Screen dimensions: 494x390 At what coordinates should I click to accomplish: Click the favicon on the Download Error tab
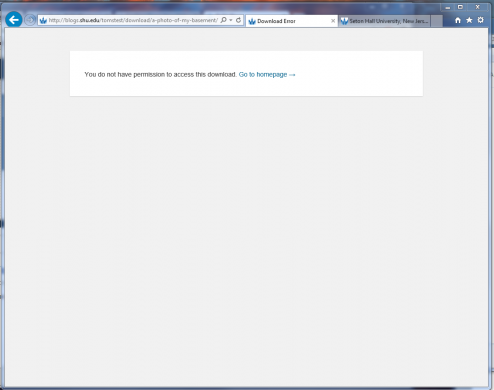coord(252,21)
